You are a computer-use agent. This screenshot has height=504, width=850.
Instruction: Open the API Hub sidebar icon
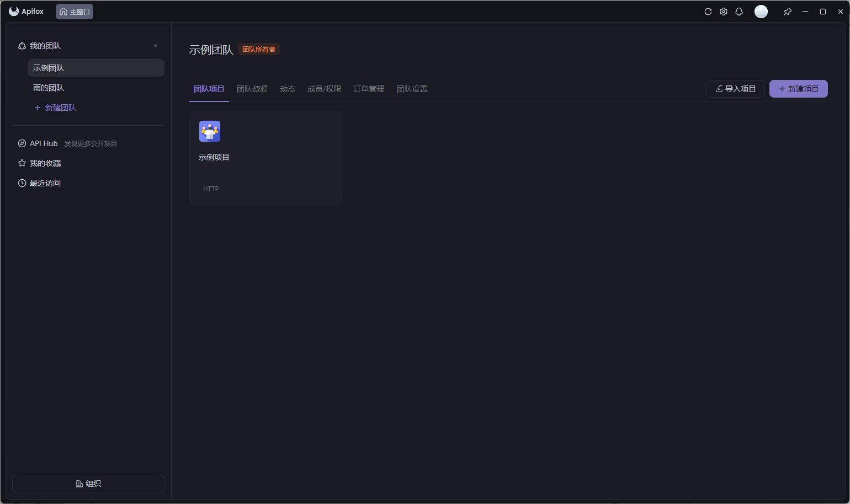click(x=22, y=143)
